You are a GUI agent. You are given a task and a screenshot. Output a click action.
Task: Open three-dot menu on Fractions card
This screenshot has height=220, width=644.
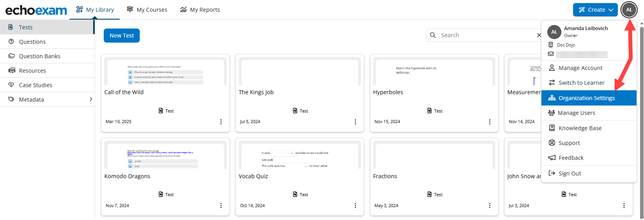pos(489,206)
